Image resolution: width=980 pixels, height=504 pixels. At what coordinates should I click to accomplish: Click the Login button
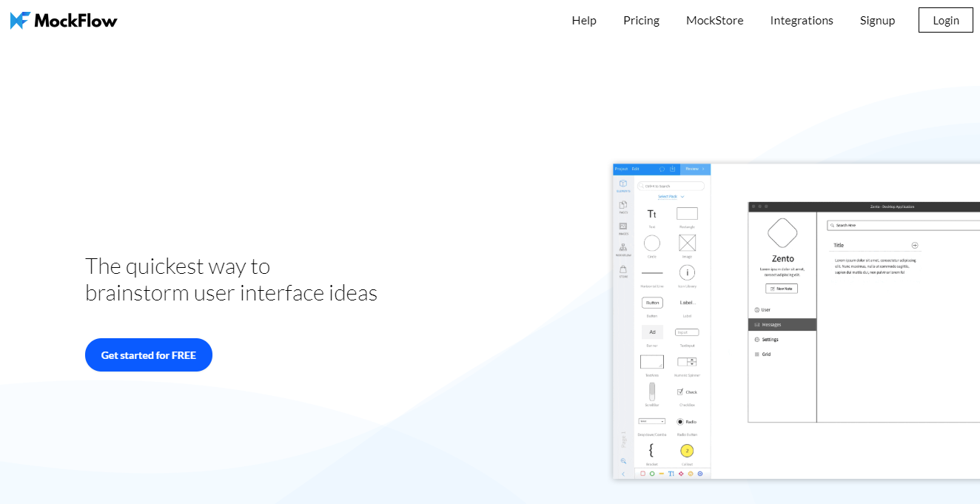[x=945, y=21]
